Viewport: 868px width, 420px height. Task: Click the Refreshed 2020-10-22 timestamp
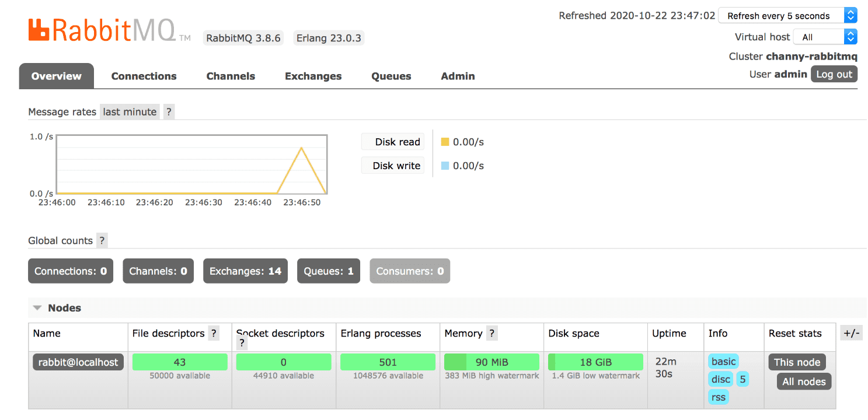(x=637, y=16)
